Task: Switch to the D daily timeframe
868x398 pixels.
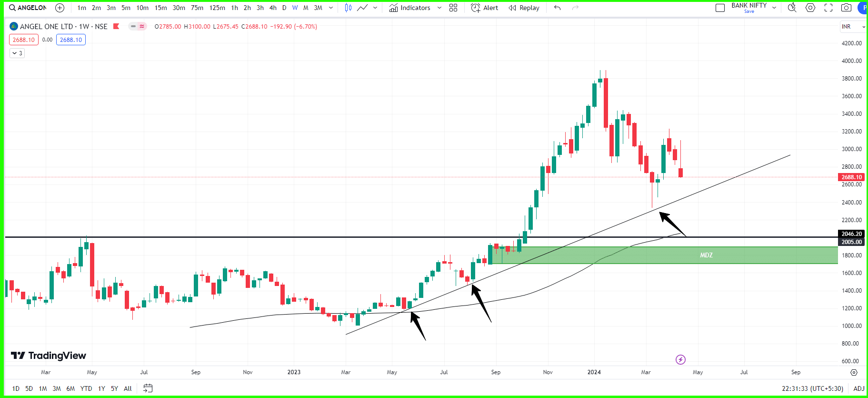Action: pos(284,8)
